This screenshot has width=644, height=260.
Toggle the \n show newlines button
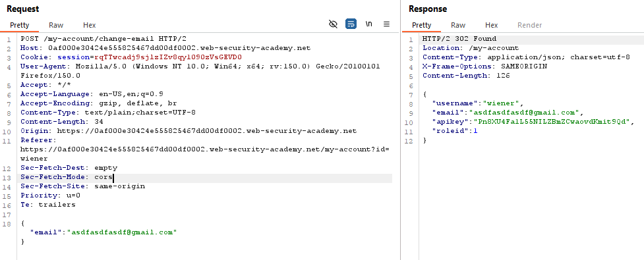click(x=369, y=24)
